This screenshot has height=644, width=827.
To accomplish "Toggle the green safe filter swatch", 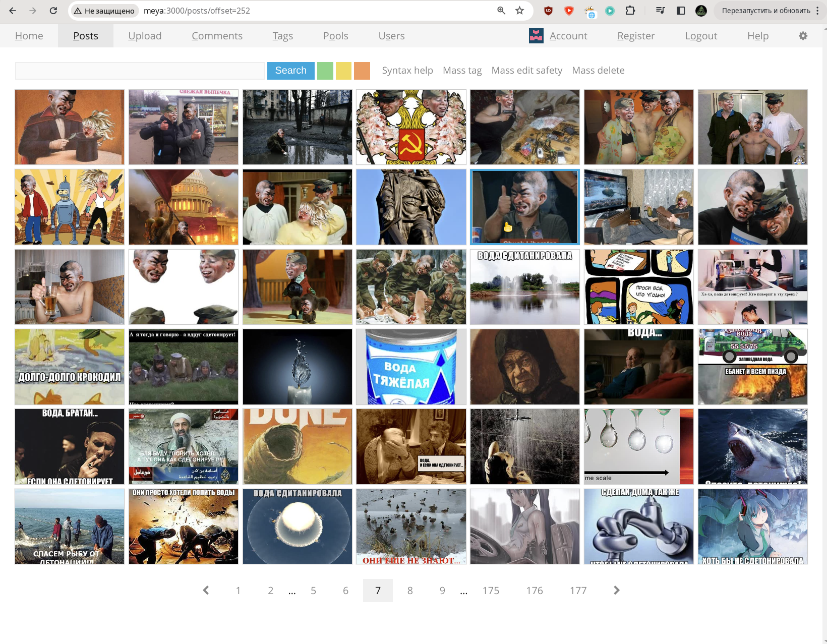I will pyautogui.click(x=325, y=71).
